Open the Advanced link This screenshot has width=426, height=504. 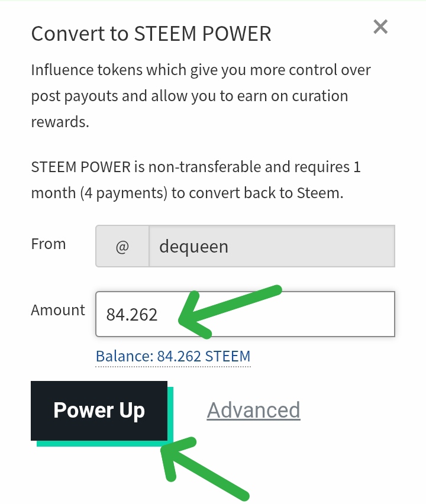coord(253,410)
